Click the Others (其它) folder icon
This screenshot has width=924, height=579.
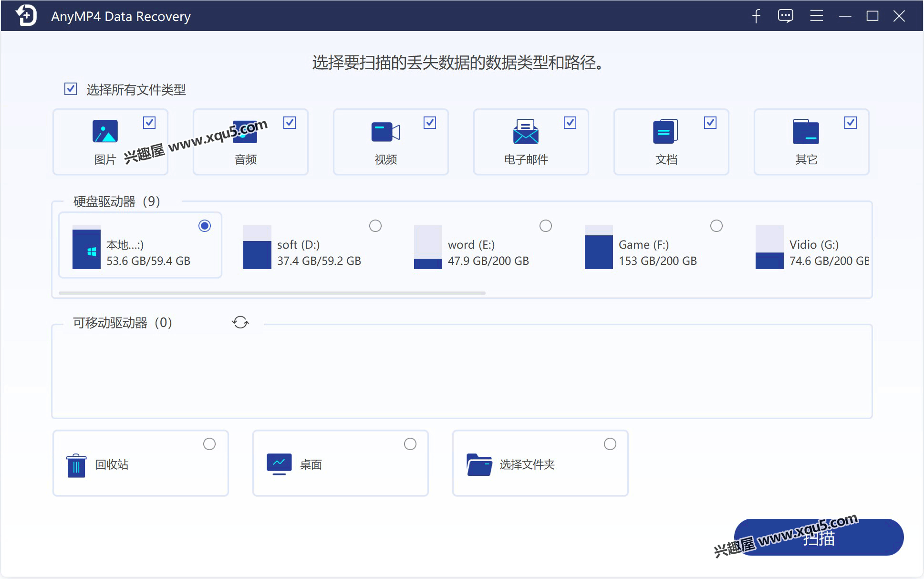(806, 131)
